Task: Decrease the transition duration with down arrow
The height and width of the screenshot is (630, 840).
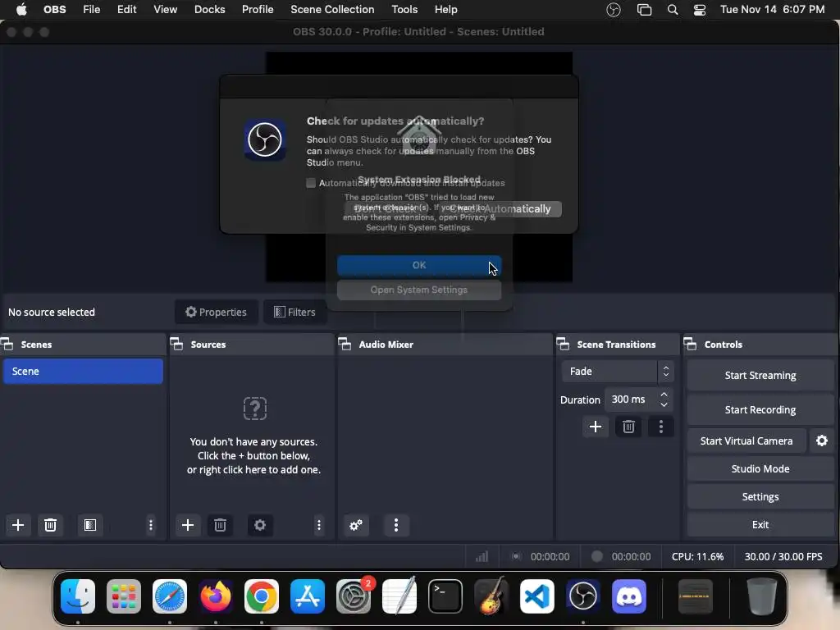Action: [664, 405]
